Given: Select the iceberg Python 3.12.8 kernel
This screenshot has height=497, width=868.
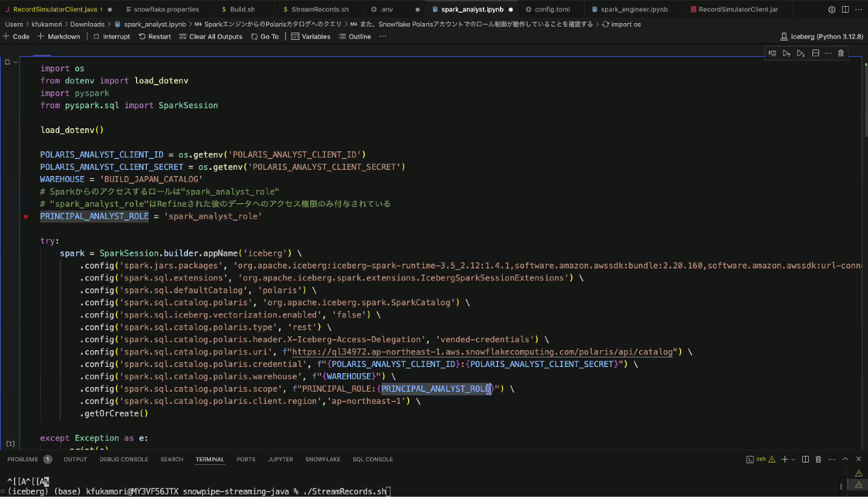Looking at the screenshot, I should click(x=822, y=36).
